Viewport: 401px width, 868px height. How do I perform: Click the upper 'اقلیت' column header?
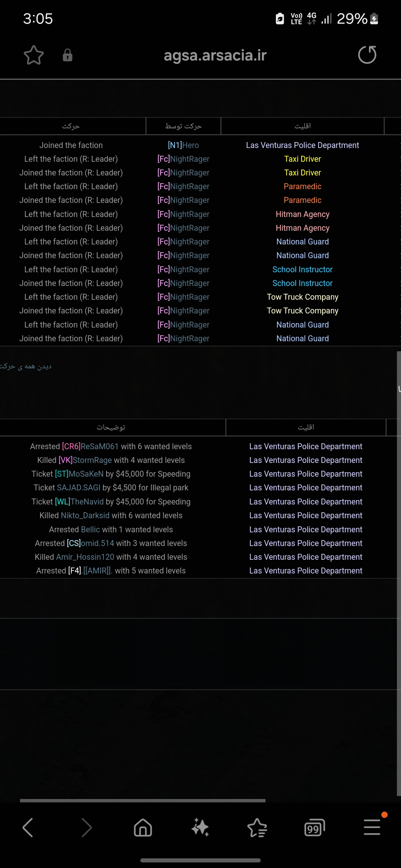[x=303, y=126]
